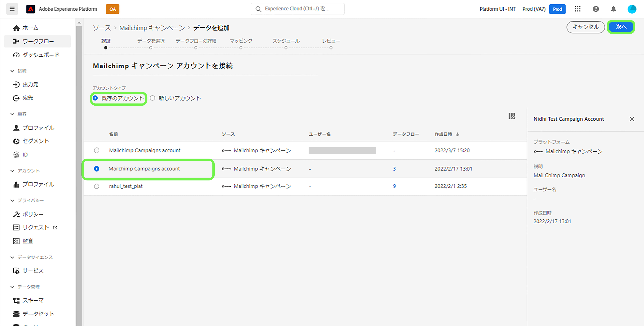Collapse the プライバシー sidebar section
This screenshot has width=644, height=326.
coord(12,200)
